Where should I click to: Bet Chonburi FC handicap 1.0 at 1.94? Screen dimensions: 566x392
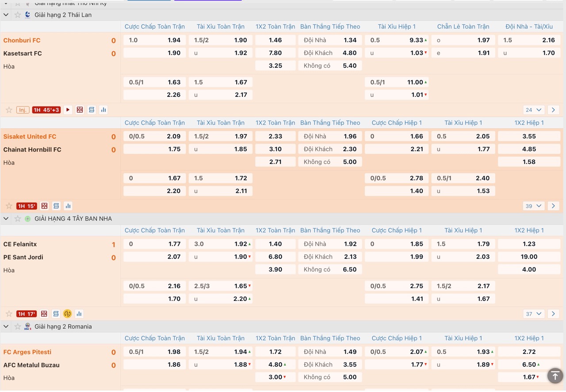pos(155,40)
